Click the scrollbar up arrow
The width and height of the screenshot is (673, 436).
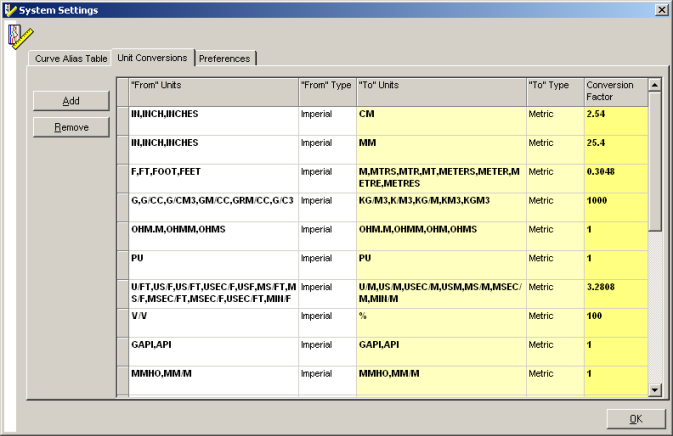[655, 84]
